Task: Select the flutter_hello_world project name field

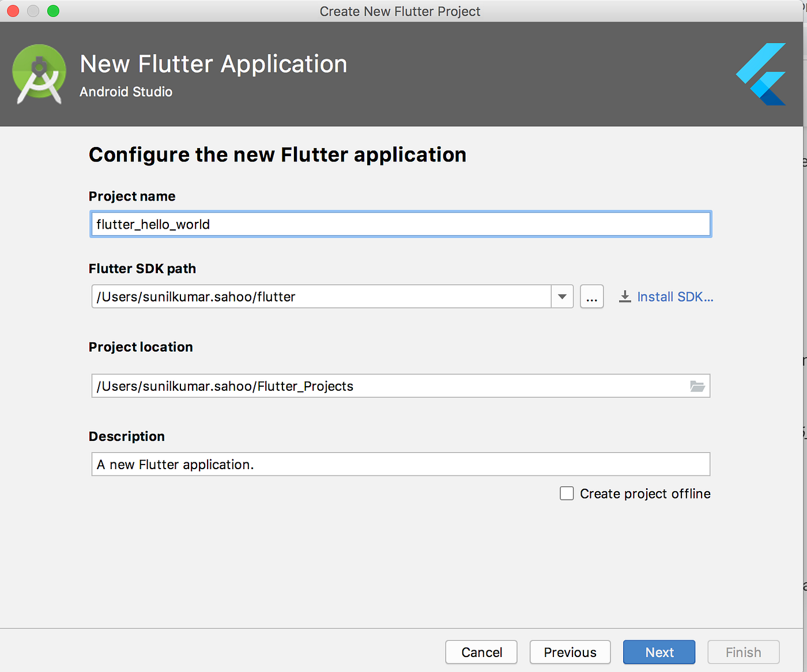Action: (400, 224)
